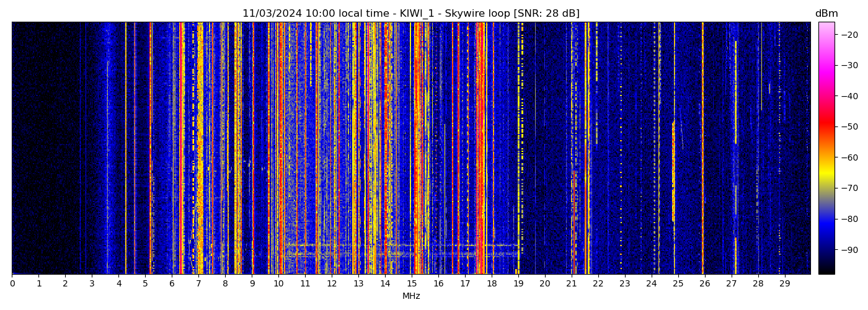Screen dimensions: 868x310
Task: Click the -20 colorbar tick label
Action: 849,35
